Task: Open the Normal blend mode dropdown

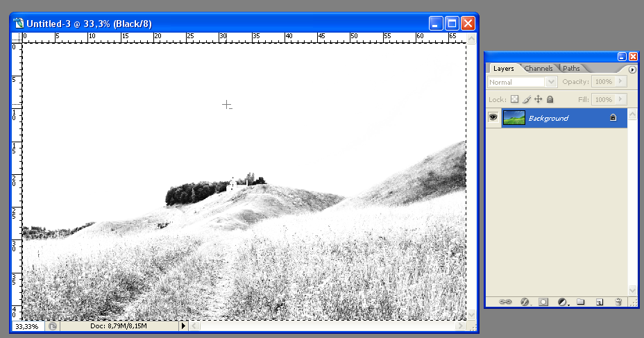Action: pos(551,82)
